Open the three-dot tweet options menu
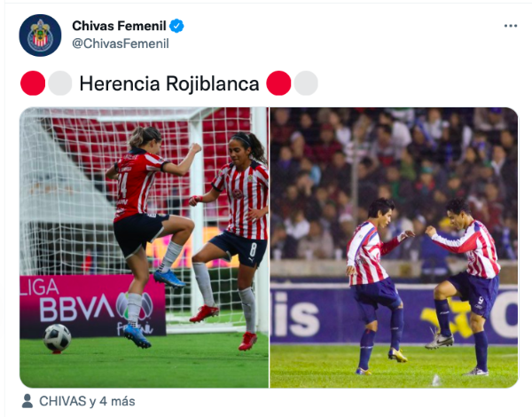The height and width of the screenshot is (417, 532). (511, 26)
